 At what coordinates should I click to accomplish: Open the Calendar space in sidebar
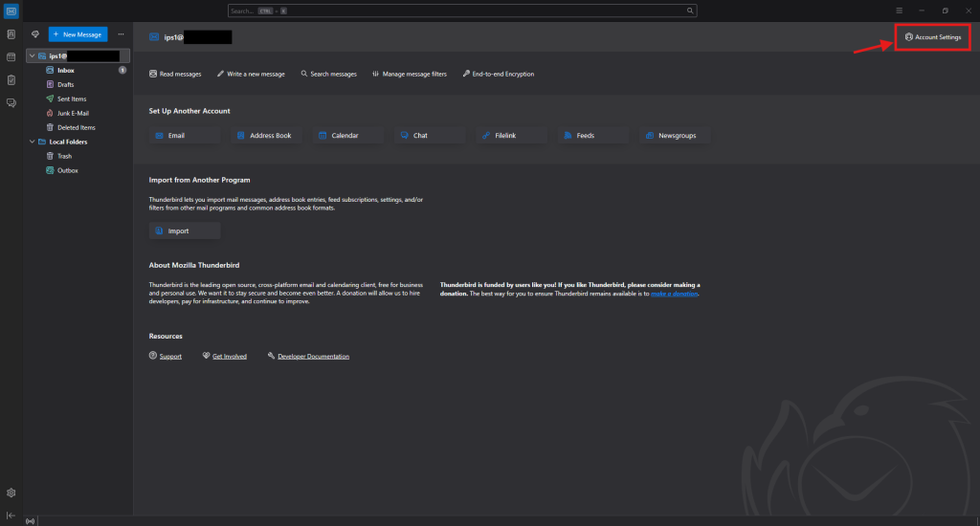pos(11,57)
